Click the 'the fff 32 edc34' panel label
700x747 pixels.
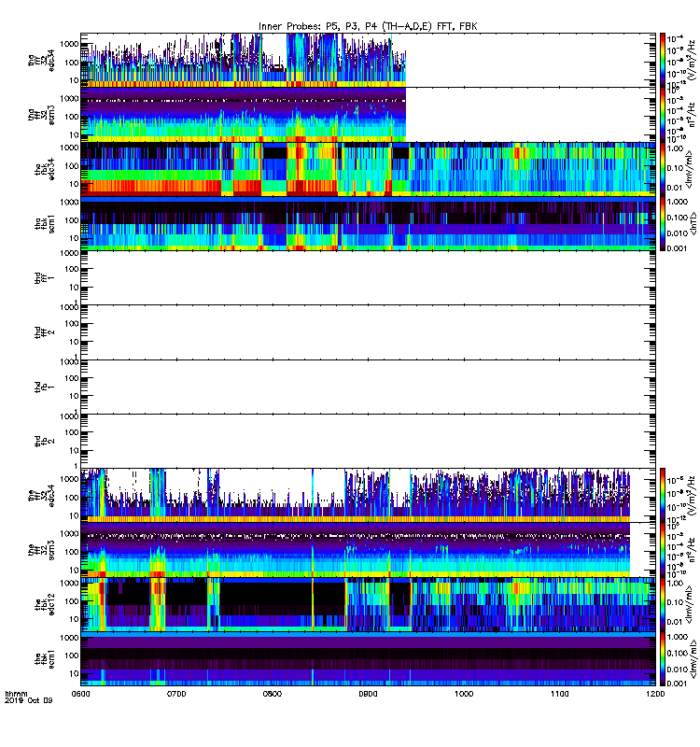(x=41, y=496)
